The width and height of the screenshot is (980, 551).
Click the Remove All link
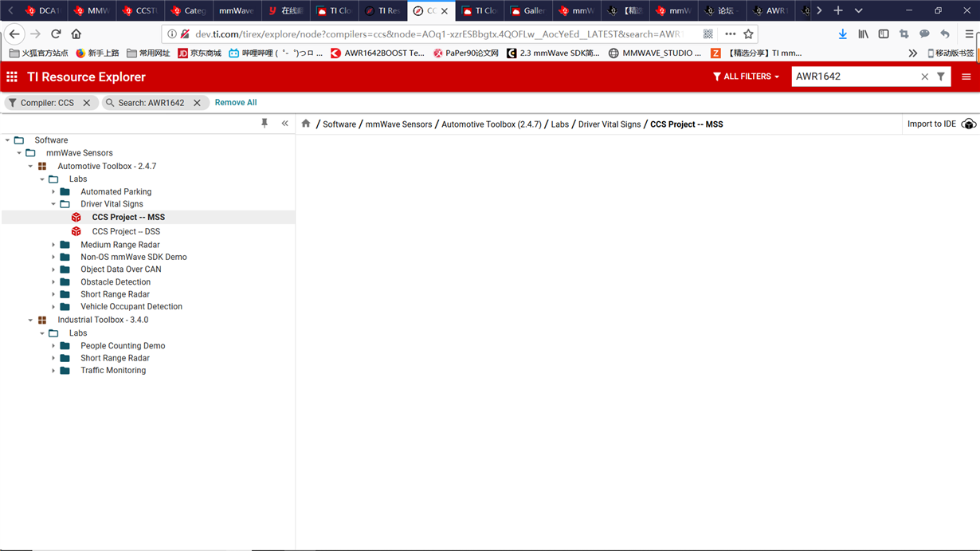236,103
